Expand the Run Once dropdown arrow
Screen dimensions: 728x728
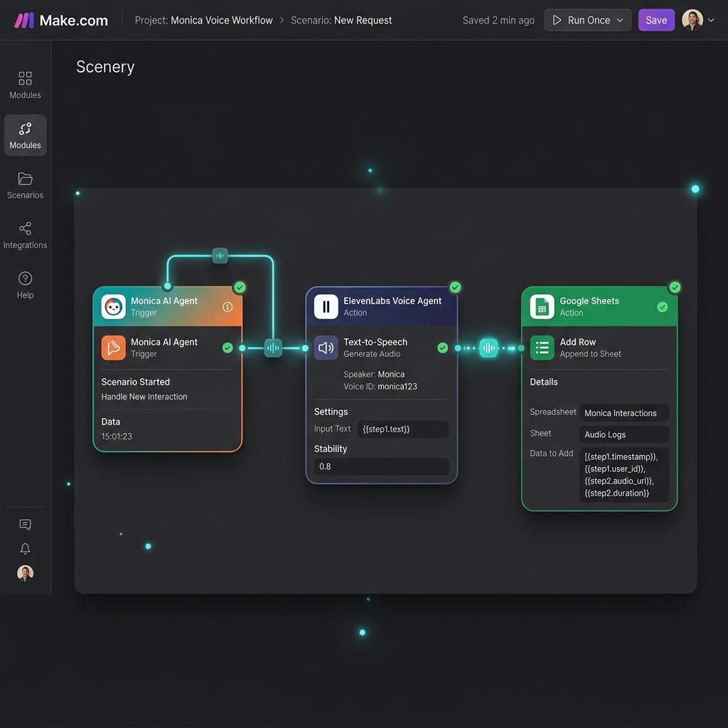pyautogui.click(x=620, y=20)
